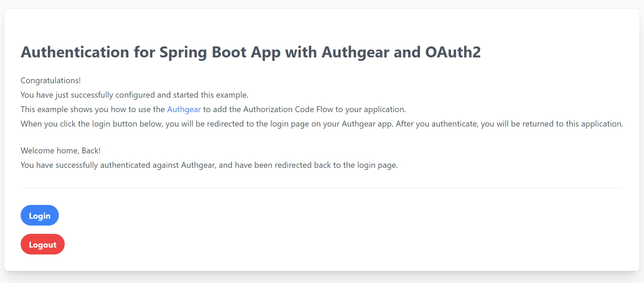Click the main page heading title

click(250, 52)
